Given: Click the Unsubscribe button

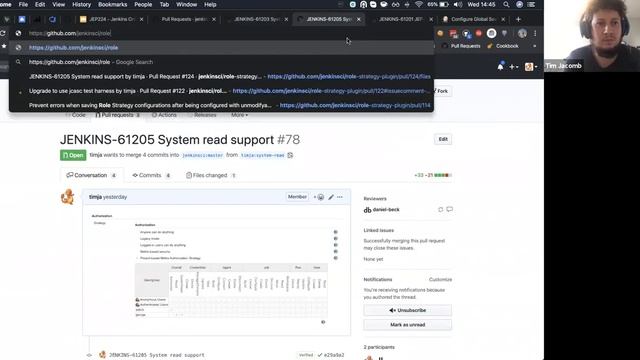Looking at the screenshot, I should tap(407, 310).
